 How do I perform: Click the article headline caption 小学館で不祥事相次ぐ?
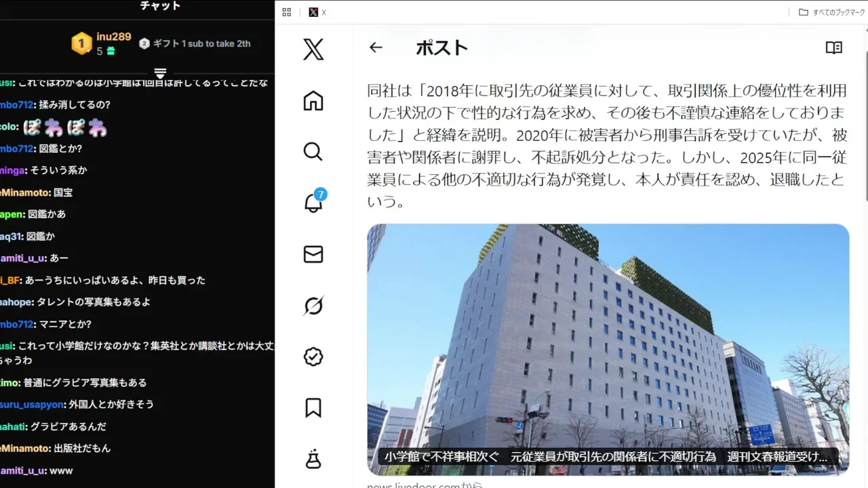(606, 457)
